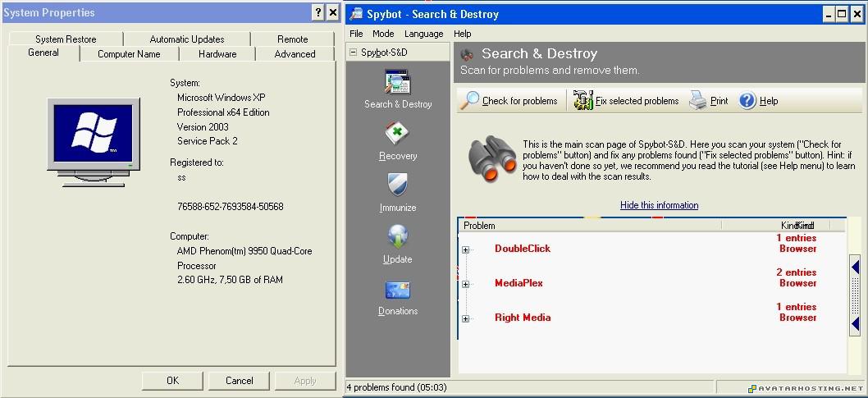Collapse the Spybot-S&D sidebar section
868x398 pixels.
(x=353, y=53)
